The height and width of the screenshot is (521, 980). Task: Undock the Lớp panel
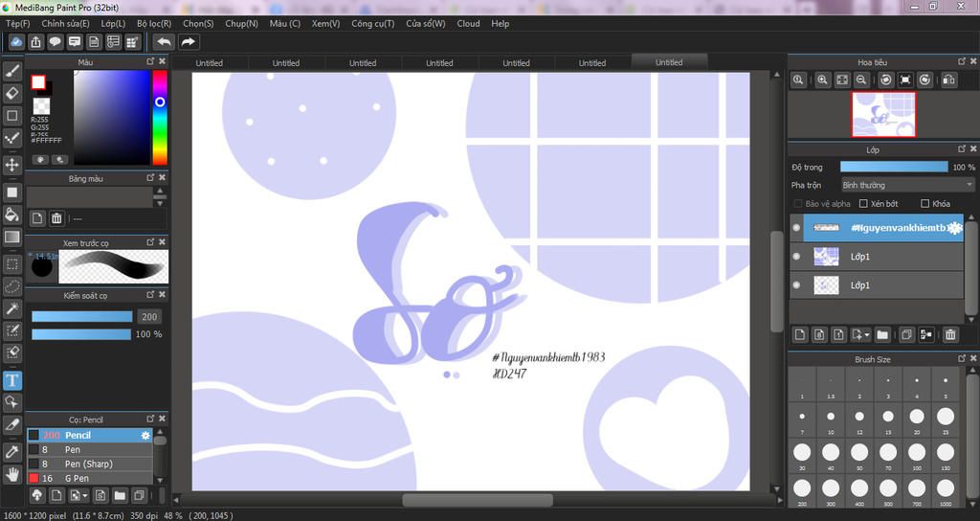point(961,148)
